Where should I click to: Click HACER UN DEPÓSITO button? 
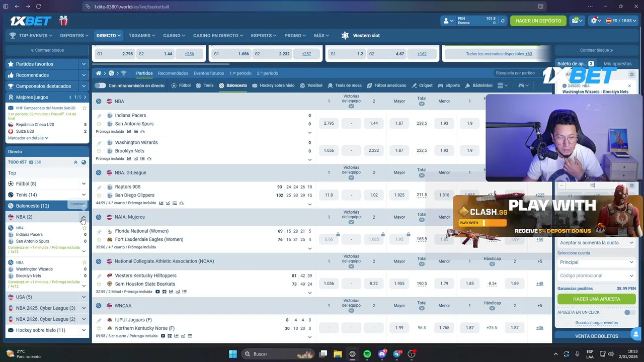click(538, 21)
